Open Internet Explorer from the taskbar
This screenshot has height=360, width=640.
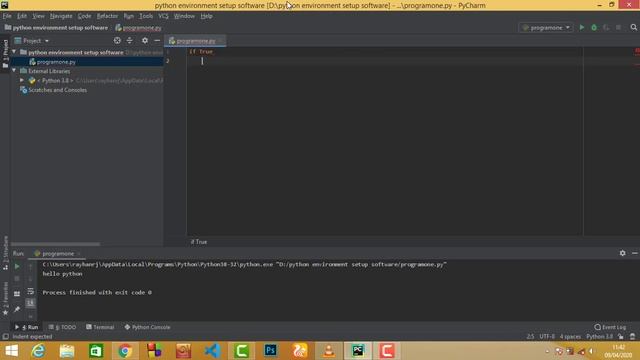pos(38,351)
